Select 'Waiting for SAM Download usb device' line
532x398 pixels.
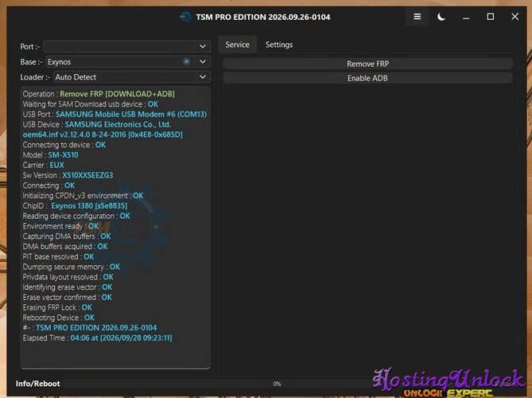[90, 104]
